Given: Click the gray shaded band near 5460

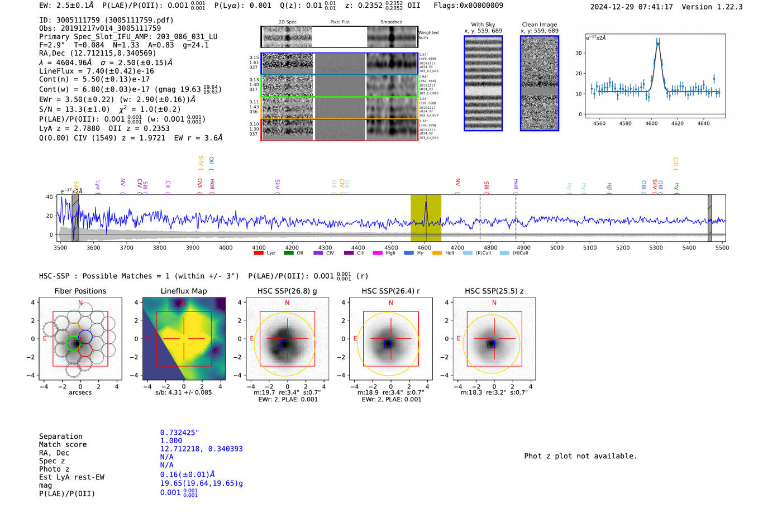Looking at the screenshot, I should point(709,218).
